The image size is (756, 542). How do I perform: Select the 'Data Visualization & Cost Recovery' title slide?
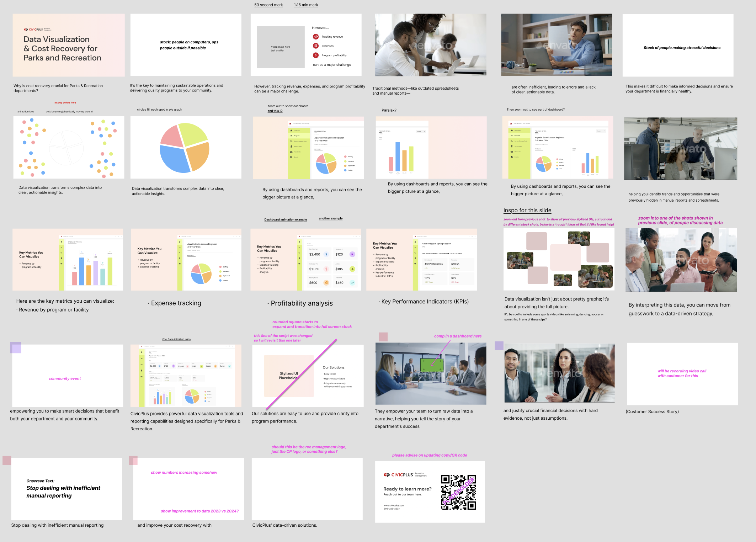click(69, 45)
